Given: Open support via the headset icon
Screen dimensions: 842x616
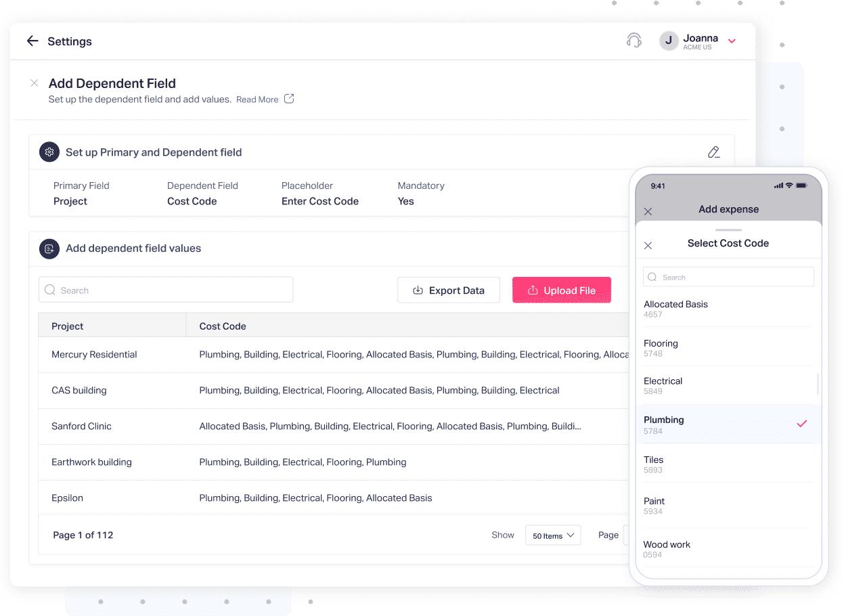Looking at the screenshot, I should (634, 41).
